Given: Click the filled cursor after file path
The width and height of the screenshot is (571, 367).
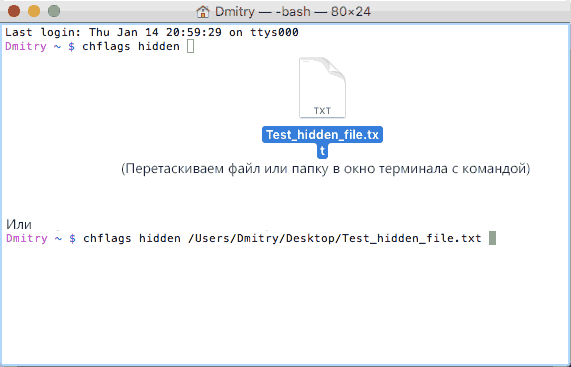Looking at the screenshot, I should [492, 238].
